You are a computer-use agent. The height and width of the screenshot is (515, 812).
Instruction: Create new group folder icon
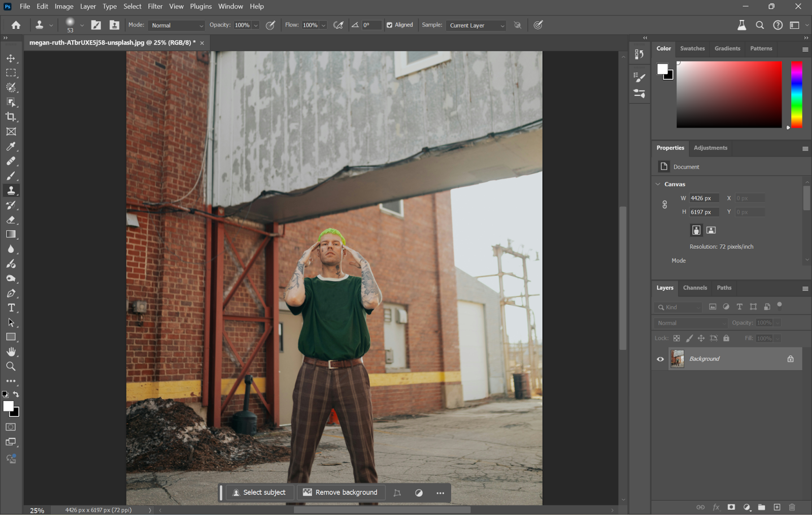[x=762, y=507]
